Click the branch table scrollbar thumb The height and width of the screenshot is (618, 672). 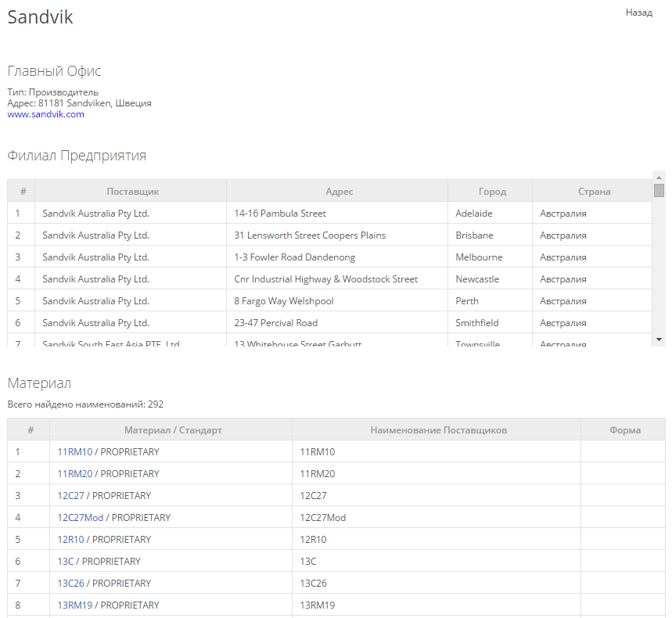(x=659, y=190)
